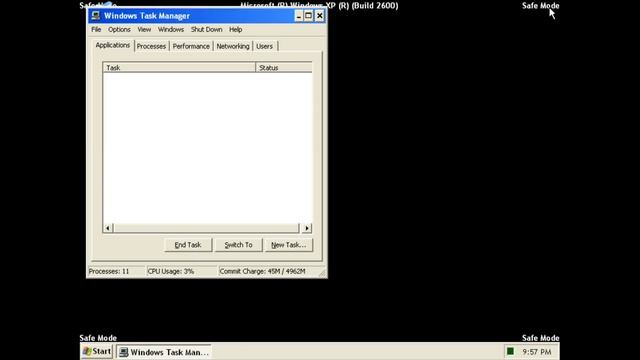Select the Applications tab
The width and height of the screenshot is (640, 360).
point(113,45)
